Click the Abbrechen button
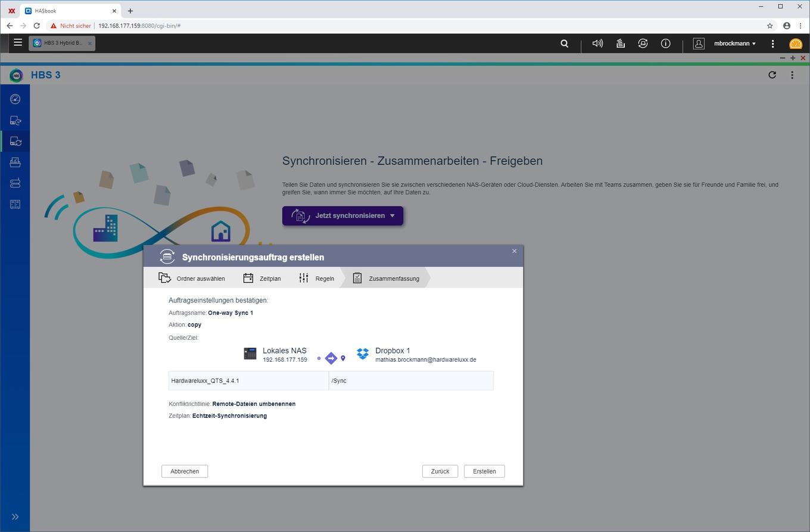The image size is (810, 532). point(185,471)
